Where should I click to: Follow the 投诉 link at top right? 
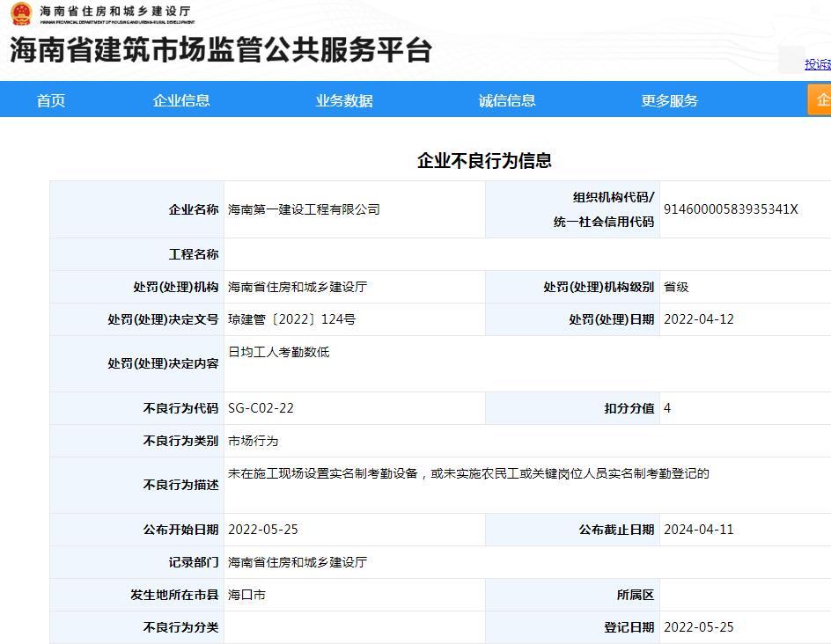click(x=817, y=64)
